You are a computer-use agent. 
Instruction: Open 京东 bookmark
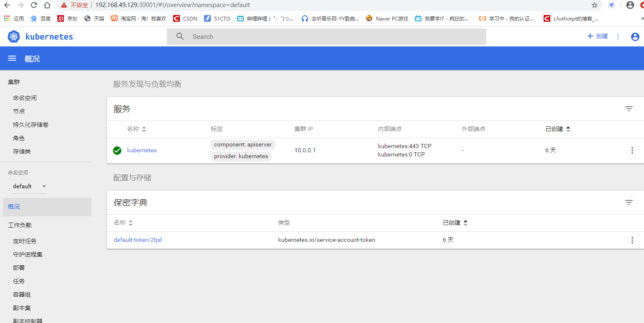(x=67, y=18)
